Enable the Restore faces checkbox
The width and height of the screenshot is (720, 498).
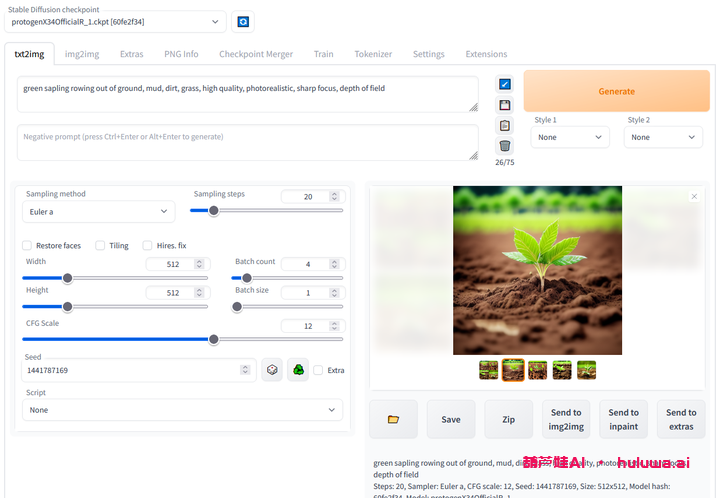click(27, 245)
